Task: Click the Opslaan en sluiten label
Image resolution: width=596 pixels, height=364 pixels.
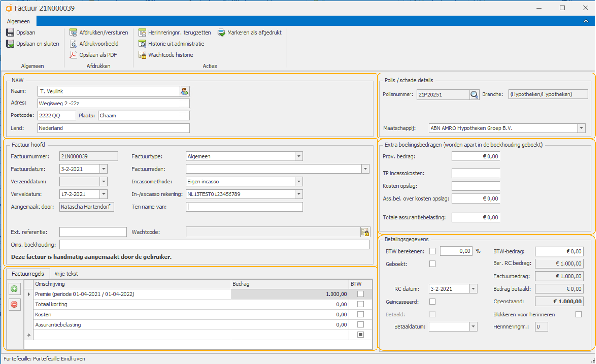Action: point(38,44)
